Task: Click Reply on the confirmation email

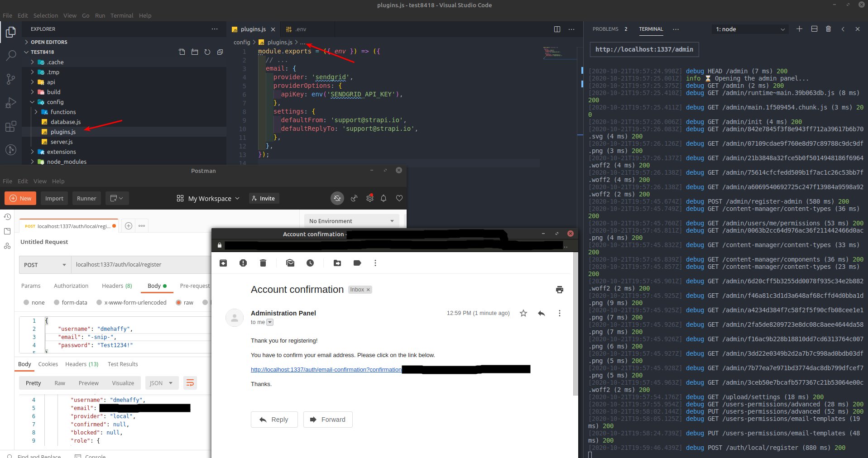Action: (274, 420)
